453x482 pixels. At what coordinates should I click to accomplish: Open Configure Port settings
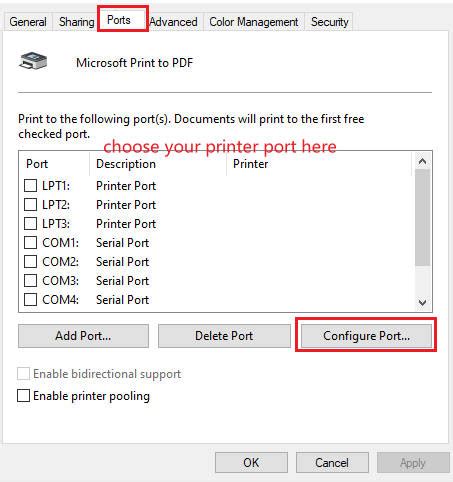click(x=366, y=336)
